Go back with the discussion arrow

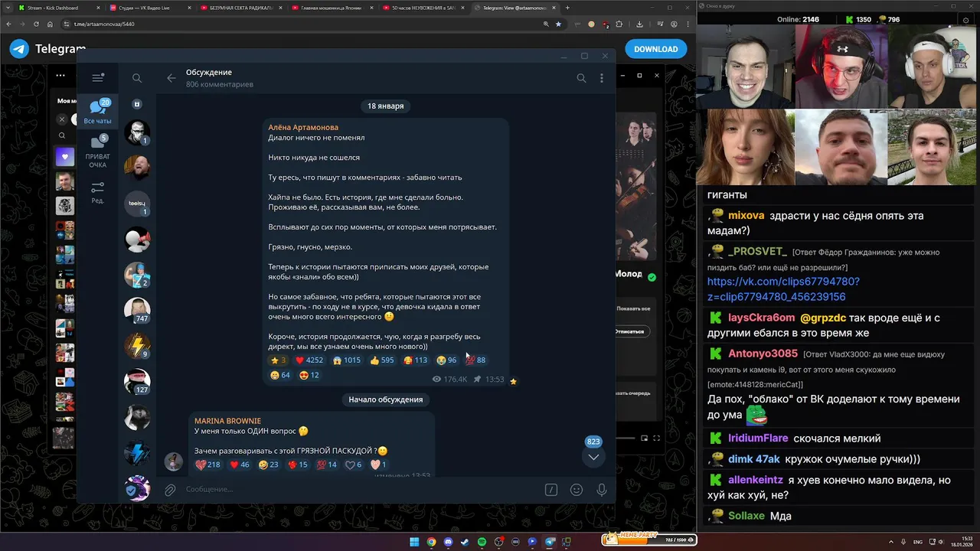(x=171, y=78)
